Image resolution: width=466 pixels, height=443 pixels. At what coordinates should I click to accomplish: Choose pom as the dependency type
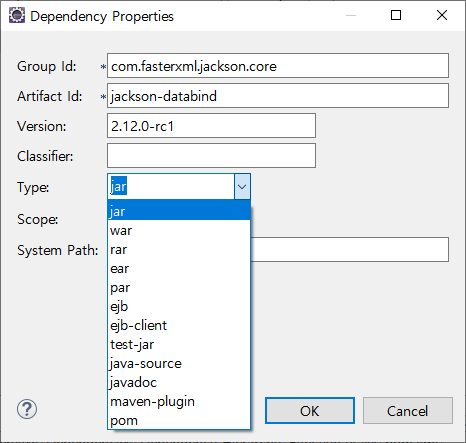179,420
